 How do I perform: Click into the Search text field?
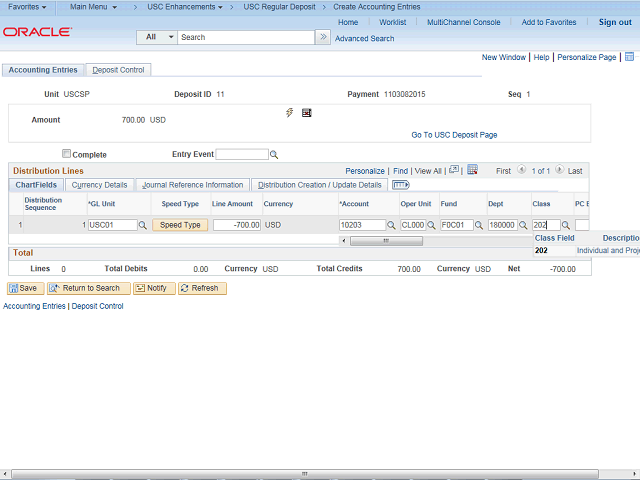246,37
